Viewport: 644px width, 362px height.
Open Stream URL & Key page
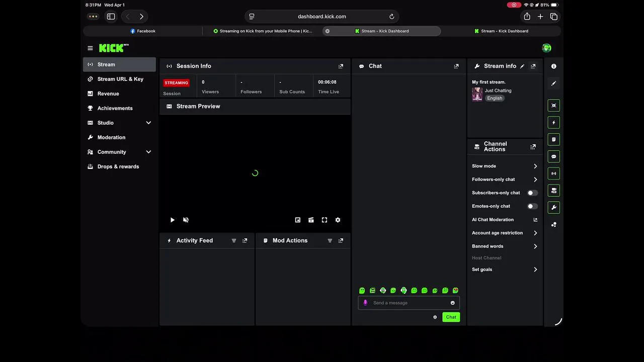click(x=119, y=79)
